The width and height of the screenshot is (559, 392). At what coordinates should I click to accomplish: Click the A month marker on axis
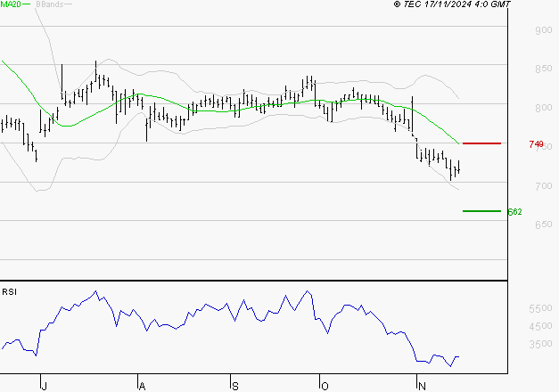pyautogui.click(x=140, y=386)
